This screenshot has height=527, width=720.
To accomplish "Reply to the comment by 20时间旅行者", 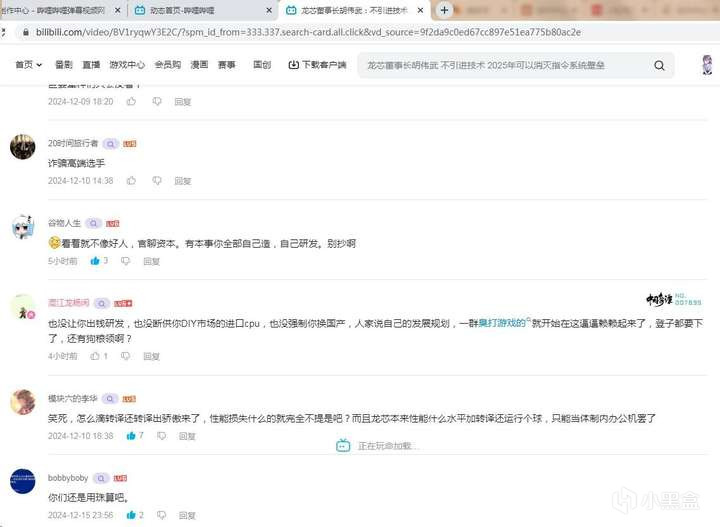I will (183, 181).
